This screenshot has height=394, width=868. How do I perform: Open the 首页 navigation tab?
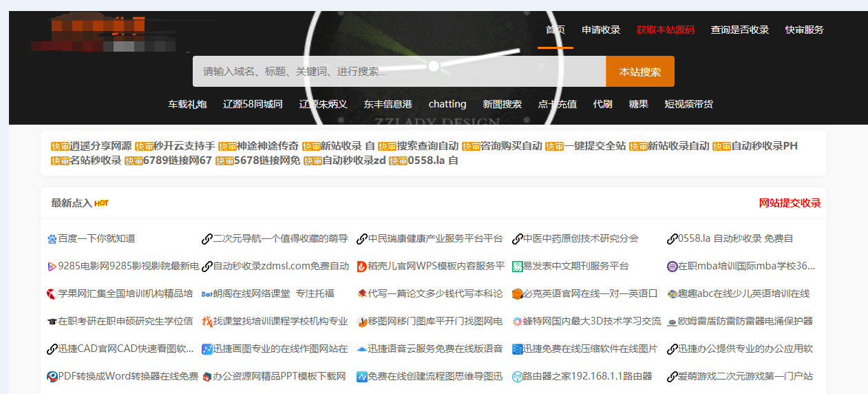(x=555, y=30)
